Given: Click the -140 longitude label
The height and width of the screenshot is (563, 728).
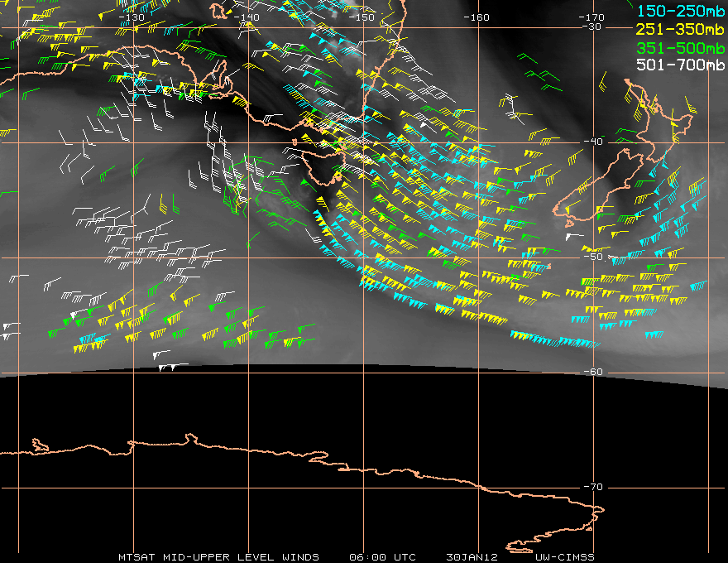Looking at the screenshot, I should (x=246, y=17).
